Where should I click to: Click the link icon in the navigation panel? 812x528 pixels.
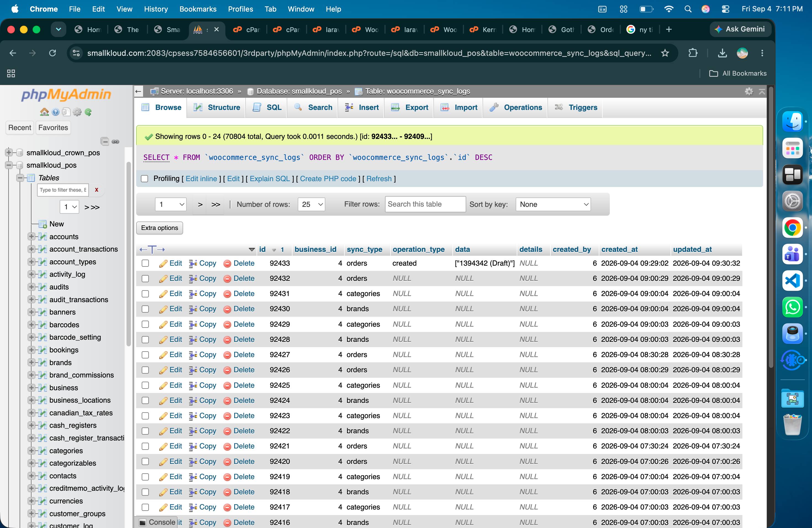(116, 142)
